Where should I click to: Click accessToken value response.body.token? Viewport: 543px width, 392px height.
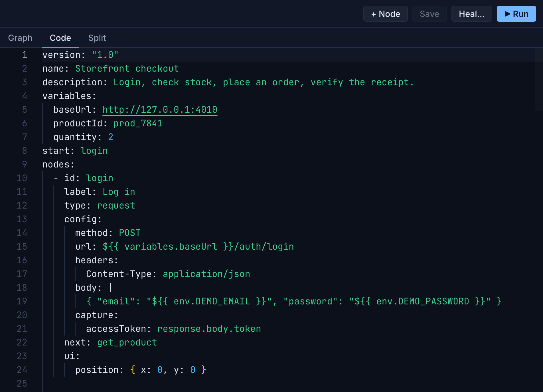pos(209,329)
